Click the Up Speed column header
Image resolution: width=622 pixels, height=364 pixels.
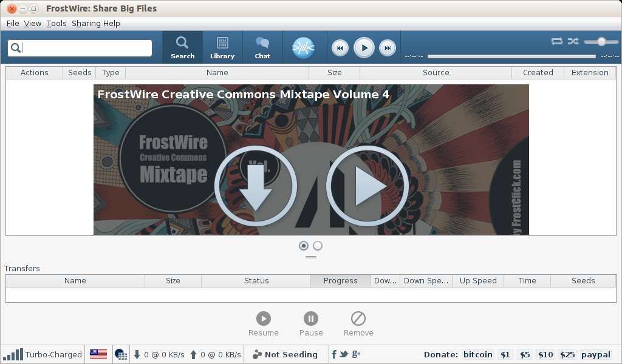click(x=478, y=280)
